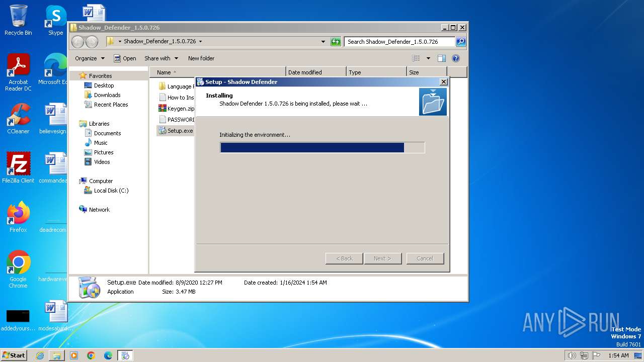Screen dimensions: 644x362
Task: Open the commandea Word document on the desktop
Action: tap(54, 167)
